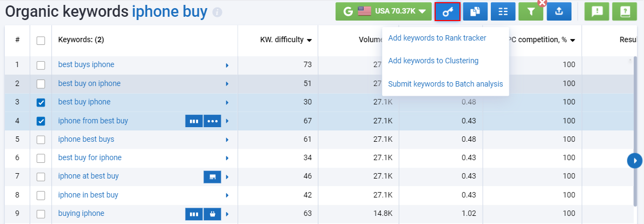Expand arrow for iphone at best buy row
The width and height of the screenshot is (644, 224).
click(x=227, y=177)
